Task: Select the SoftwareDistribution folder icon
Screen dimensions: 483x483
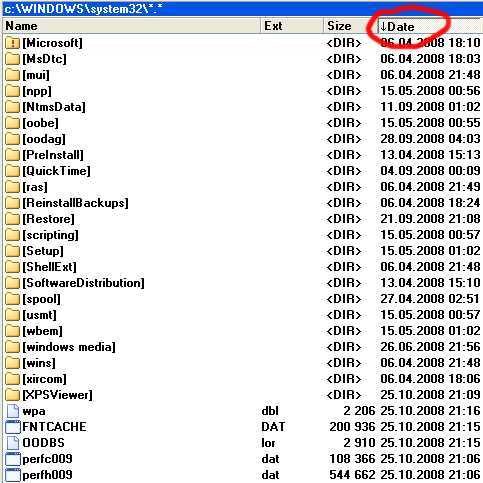Action: 13,283
